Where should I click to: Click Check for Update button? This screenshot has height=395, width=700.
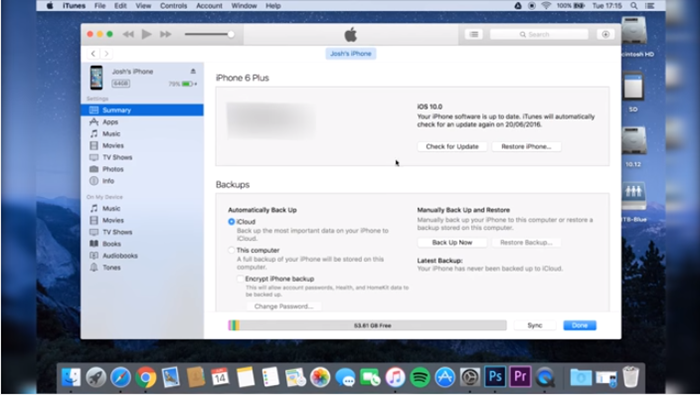click(x=452, y=146)
